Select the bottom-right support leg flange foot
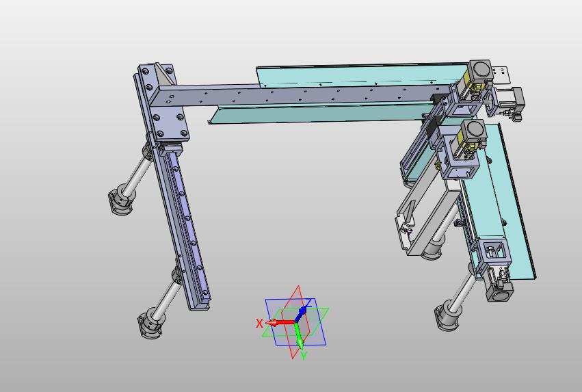Screen dimensions: 582x392 [449, 317]
